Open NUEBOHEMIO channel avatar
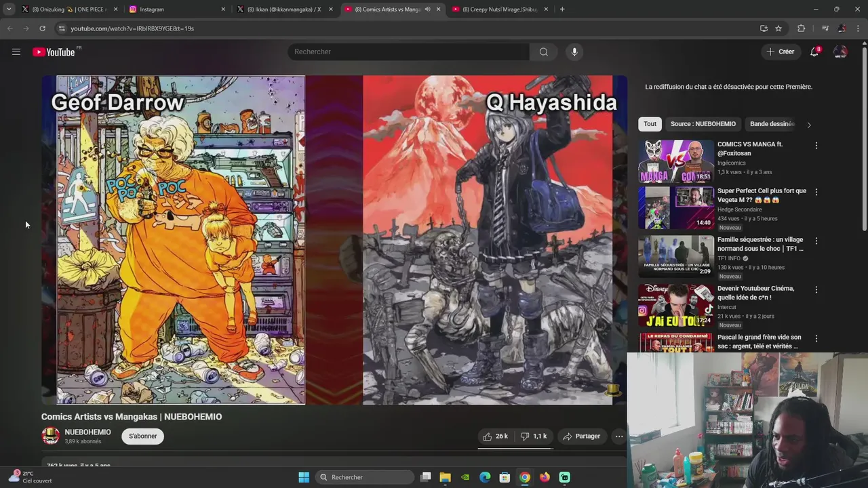Screen dimensions: 868x488 pyautogui.click(x=51, y=436)
